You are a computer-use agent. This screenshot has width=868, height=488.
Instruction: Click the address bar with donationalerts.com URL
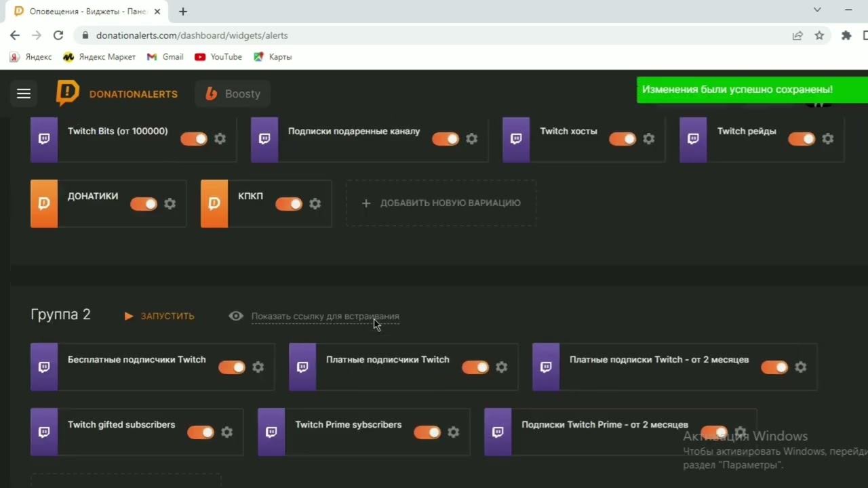coord(434,35)
